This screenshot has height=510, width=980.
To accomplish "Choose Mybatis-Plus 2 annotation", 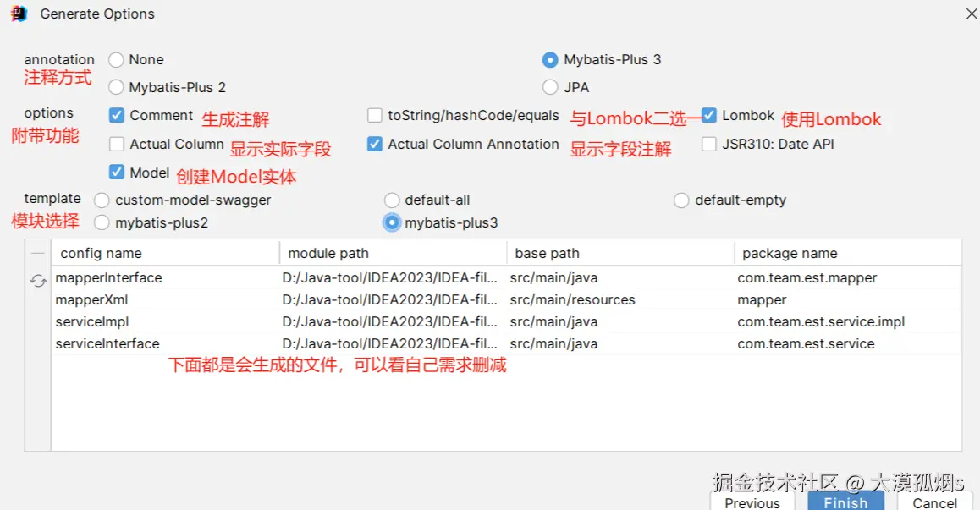I will tap(116, 87).
